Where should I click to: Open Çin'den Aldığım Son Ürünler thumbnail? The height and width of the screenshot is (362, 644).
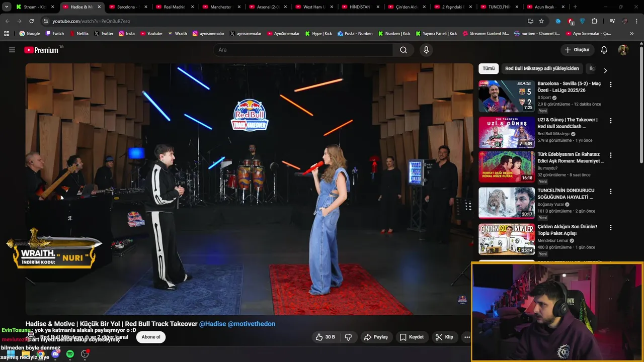pos(506,239)
